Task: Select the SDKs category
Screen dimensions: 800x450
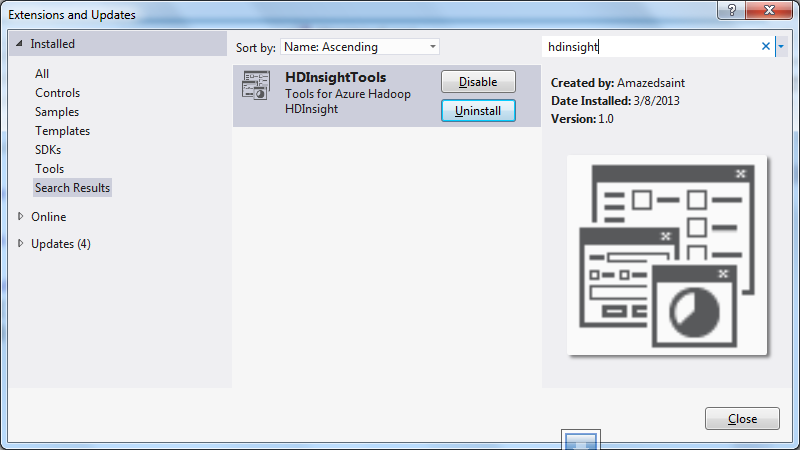Action: point(48,149)
